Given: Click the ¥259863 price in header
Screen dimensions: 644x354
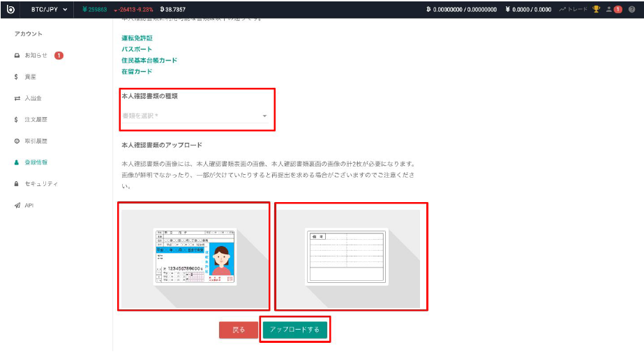Looking at the screenshot, I should 94,10.
